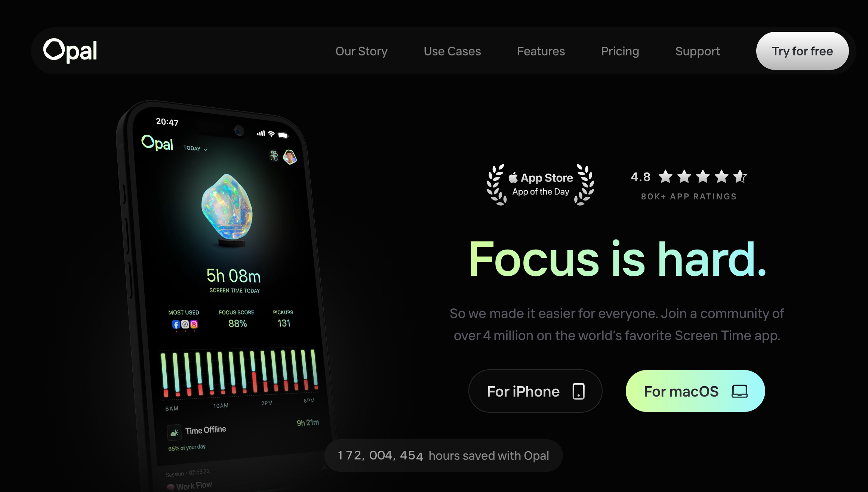The image size is (868, 492).
Task: Click the gift icon on the phone screen
Action: click(274, 156)
